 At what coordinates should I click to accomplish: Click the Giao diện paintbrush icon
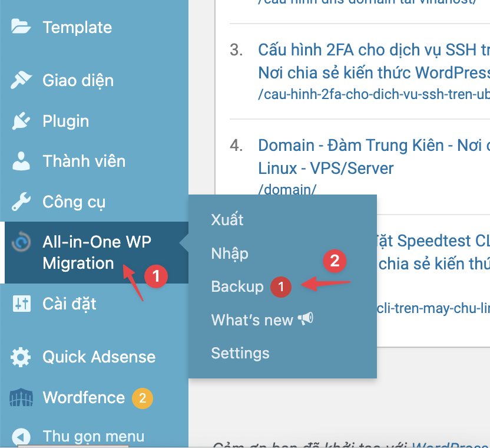tap(21, 80)
